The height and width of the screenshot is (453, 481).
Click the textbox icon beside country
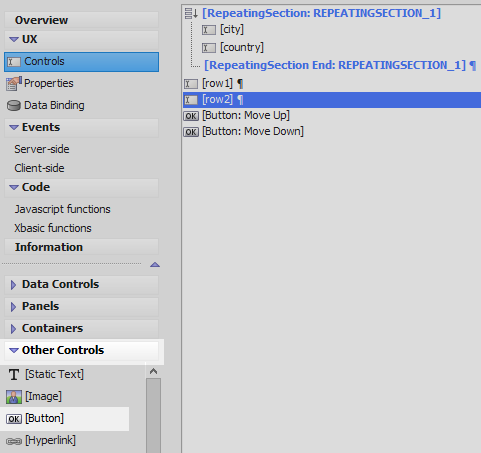(x=209, y=48)
